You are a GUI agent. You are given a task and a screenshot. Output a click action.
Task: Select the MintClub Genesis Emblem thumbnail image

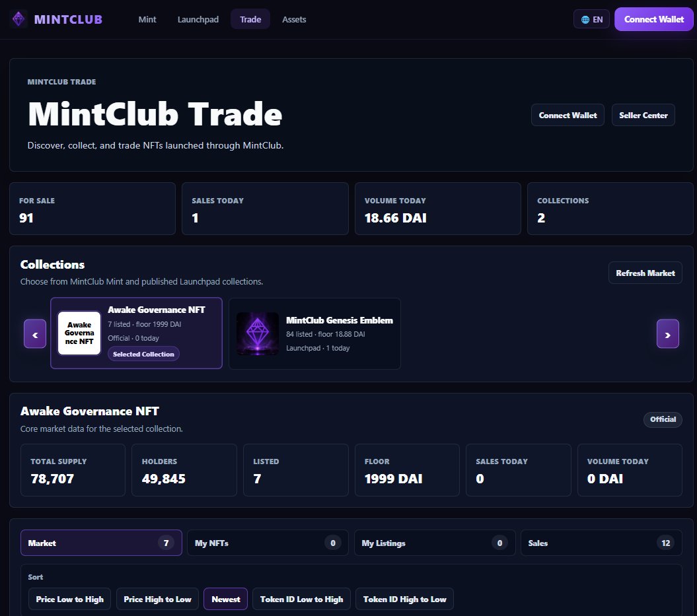(x=258, y=333)
